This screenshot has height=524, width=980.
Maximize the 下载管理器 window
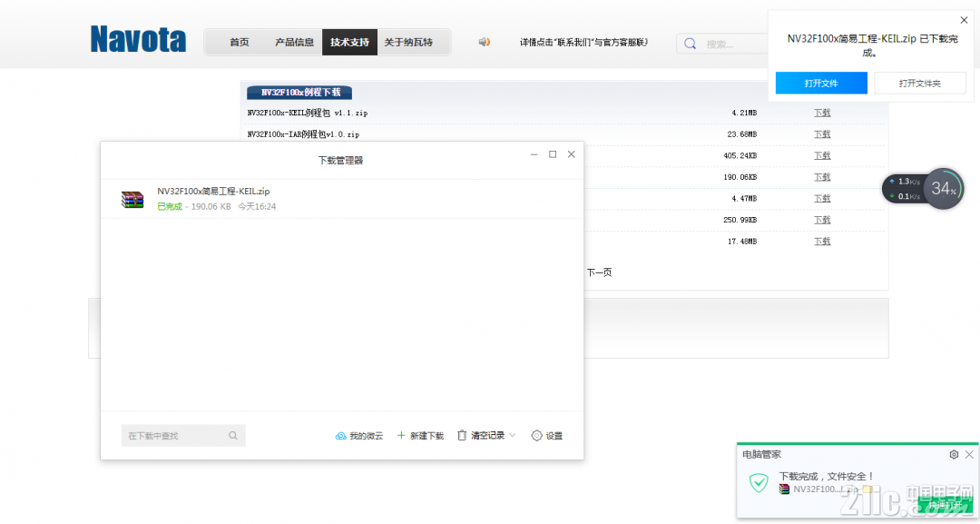[553, 154]
